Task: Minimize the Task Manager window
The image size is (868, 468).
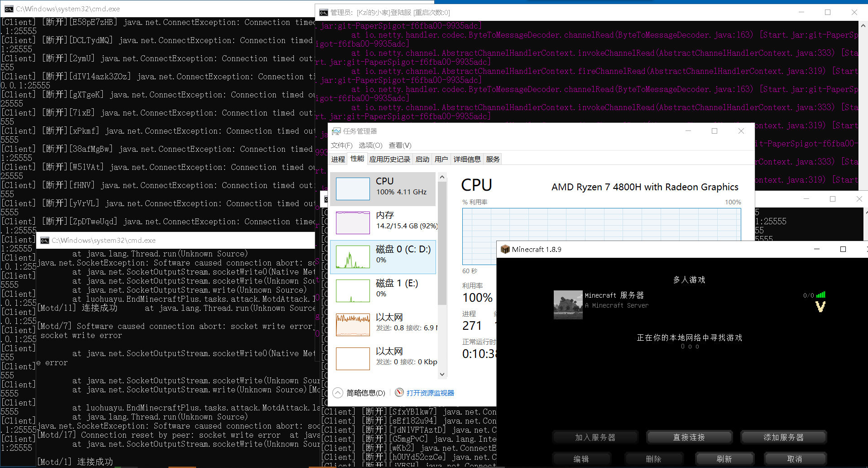Action: [688, 131]
